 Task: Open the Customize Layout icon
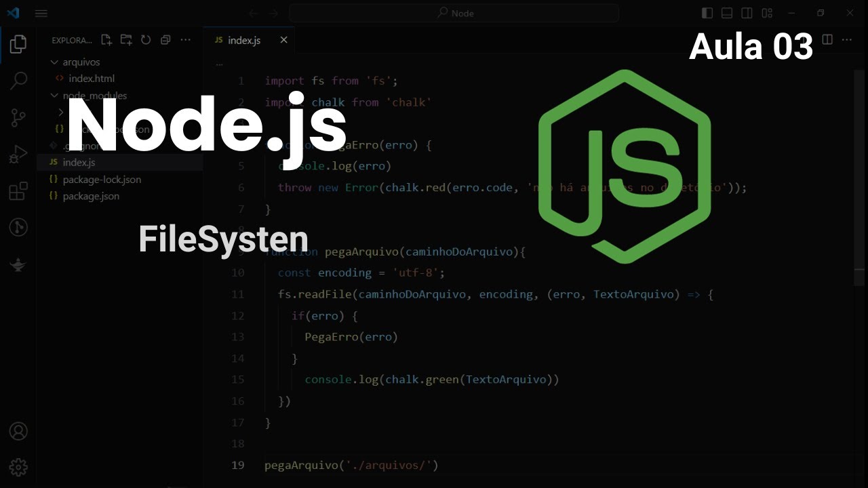coord(767,13)
